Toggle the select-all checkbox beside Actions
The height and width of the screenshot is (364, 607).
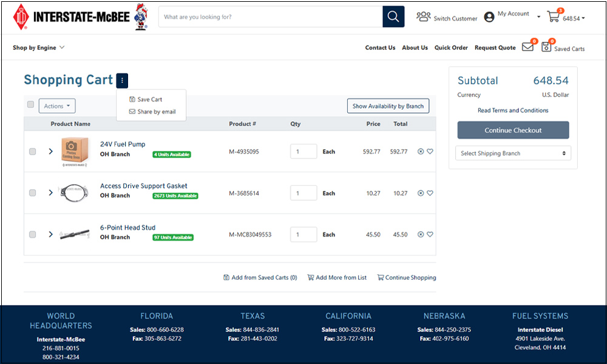pos(30,104)
